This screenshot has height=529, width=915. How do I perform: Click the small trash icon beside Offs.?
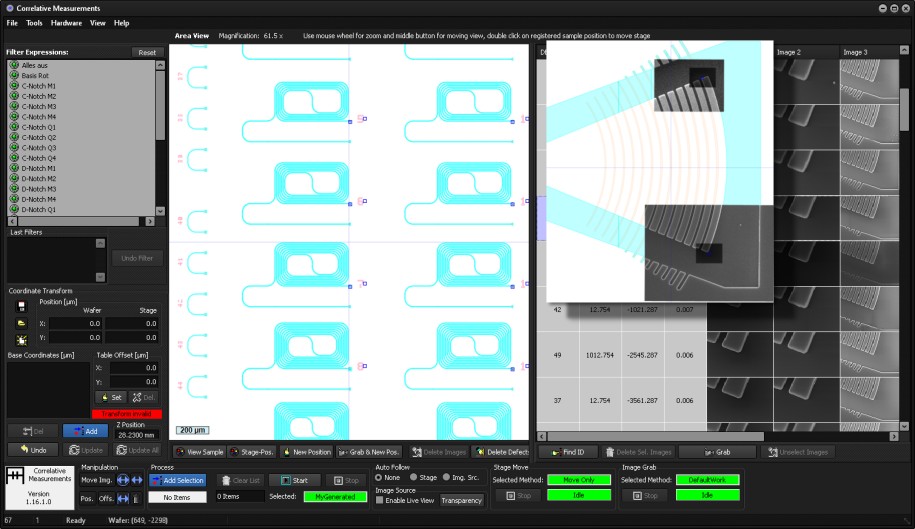(137, 498)
